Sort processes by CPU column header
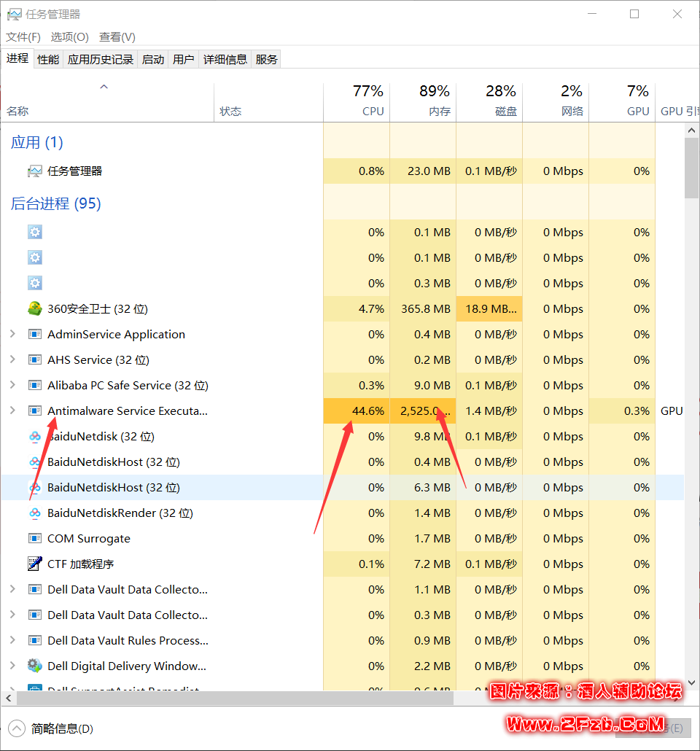Screen dimensions: 700x751 [357, 102]
